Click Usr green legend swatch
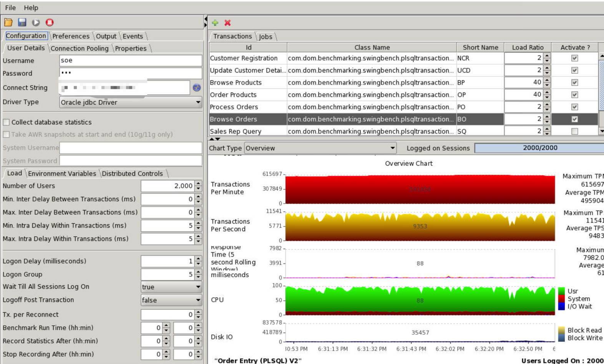Viewport: 604px width, 364px height. pos(561,291)
